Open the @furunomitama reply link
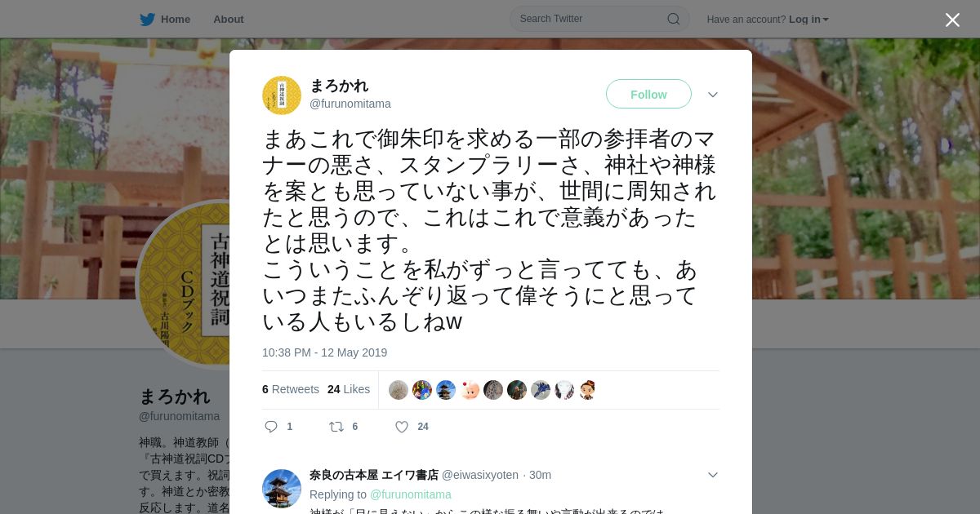Screen dimensions: 980x514 click(x=411, y=494)
